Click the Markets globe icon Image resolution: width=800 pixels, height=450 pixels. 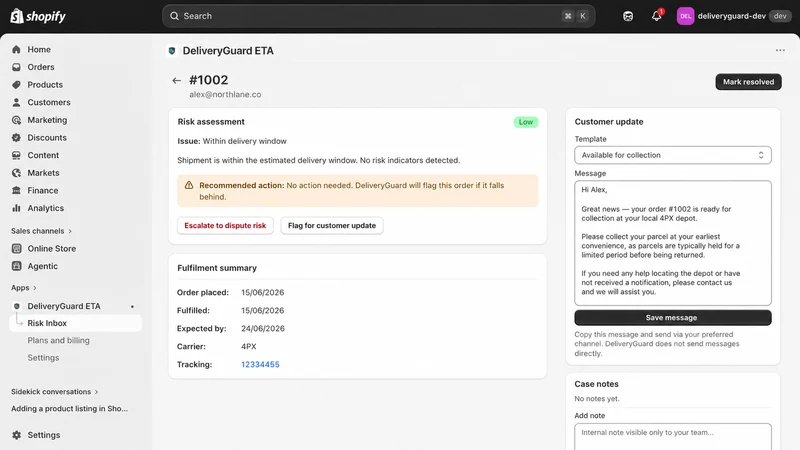(16, 173)
